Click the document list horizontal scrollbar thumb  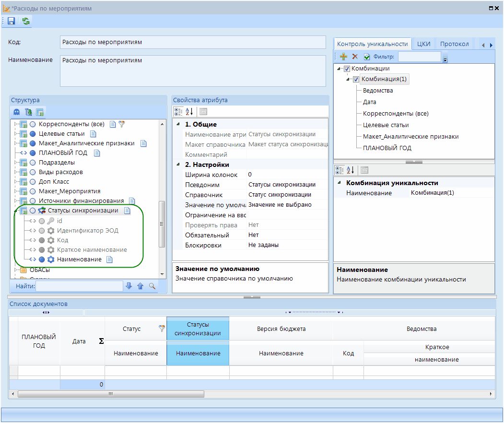tap(111, 394)
